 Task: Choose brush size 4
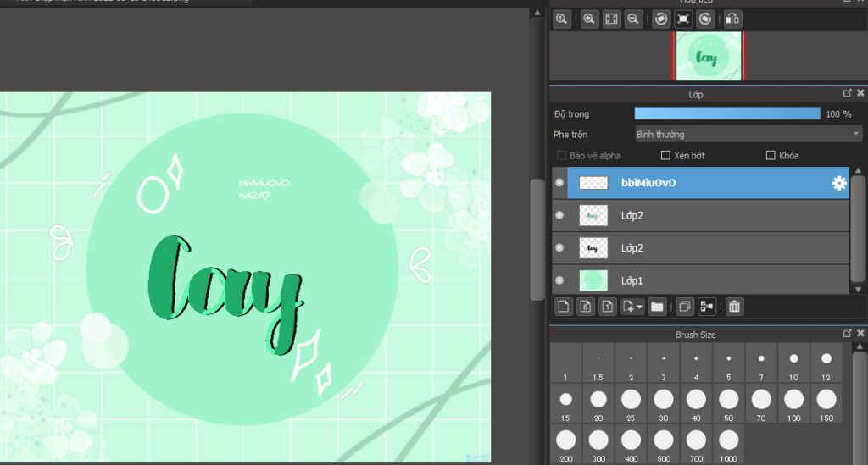pos(696,363)
